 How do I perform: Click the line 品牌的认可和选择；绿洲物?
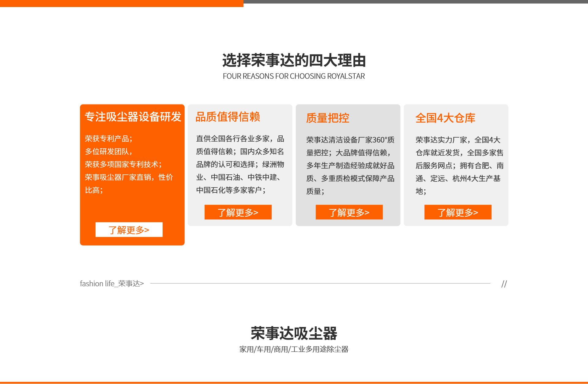(240, 164)
